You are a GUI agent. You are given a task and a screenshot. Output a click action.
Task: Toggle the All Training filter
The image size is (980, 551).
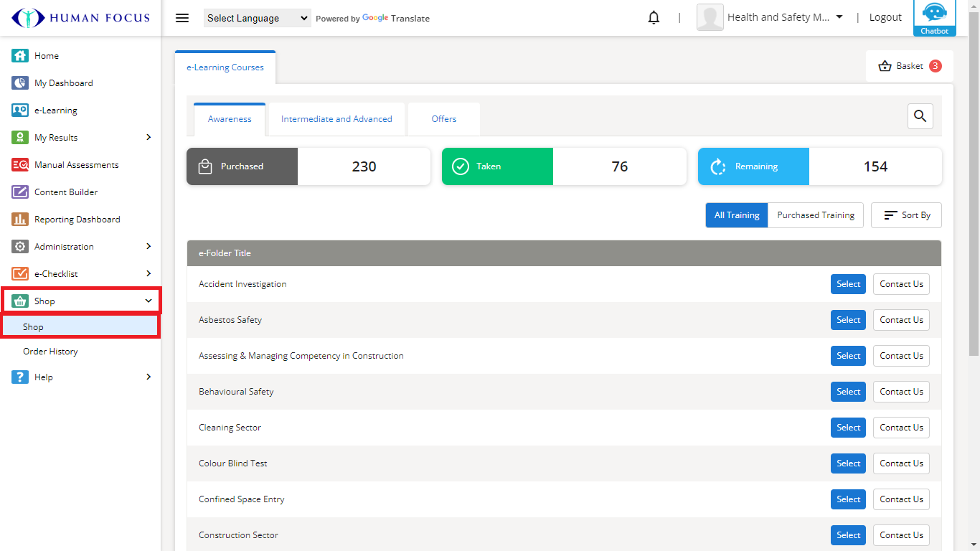(736, 215)
